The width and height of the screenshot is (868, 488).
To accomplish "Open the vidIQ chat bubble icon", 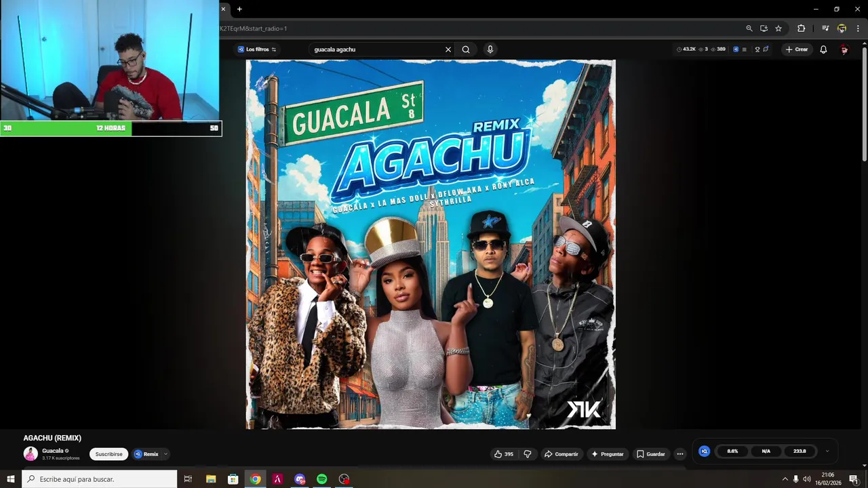I will 766,49.
